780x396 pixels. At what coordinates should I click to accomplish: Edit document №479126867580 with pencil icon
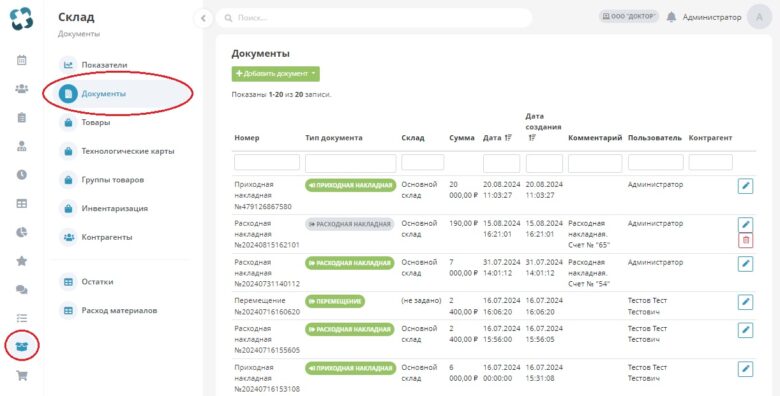click(745, 186)
